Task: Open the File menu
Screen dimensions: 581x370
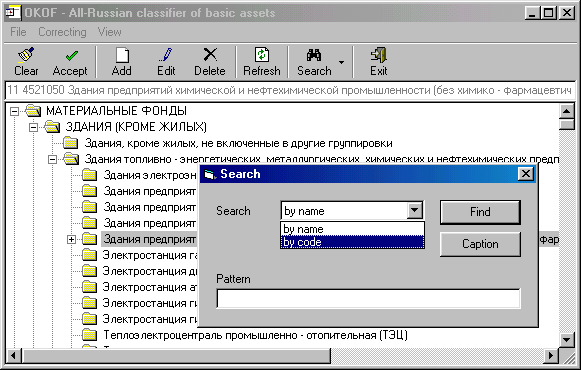Action: [18, 32]
